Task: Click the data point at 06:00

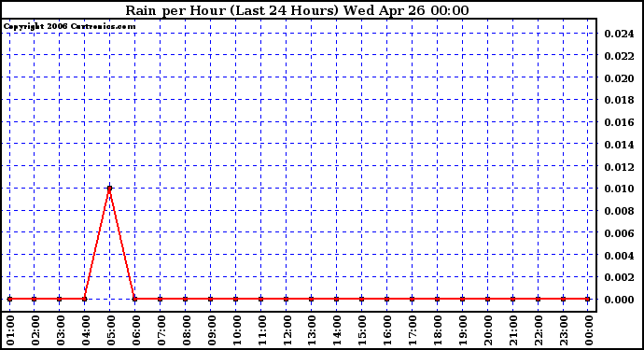Action: coord(134,299)
